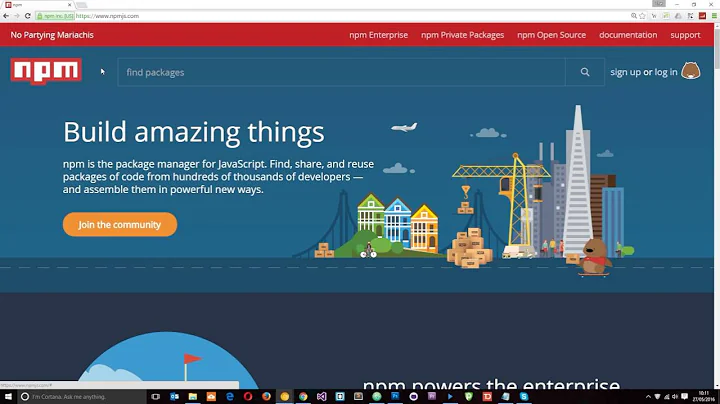Open Skype from the taskbar

coord(524,397)
